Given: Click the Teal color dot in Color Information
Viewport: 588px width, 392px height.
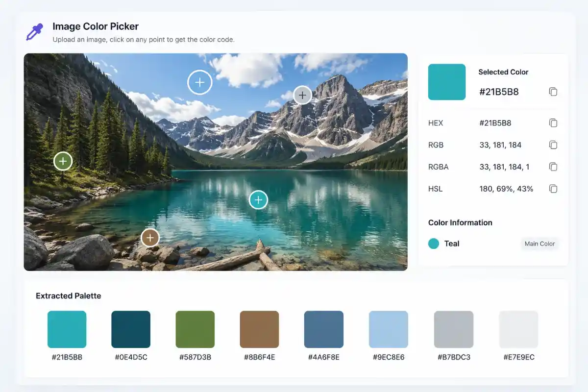Looking at the screenshot, I should click(434, 244).
